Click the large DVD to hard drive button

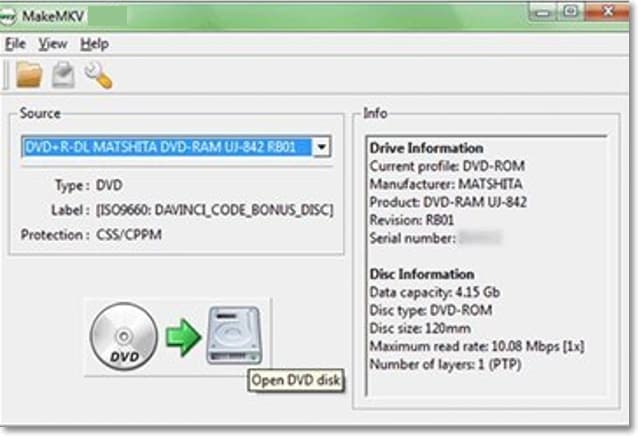point(176,337)
